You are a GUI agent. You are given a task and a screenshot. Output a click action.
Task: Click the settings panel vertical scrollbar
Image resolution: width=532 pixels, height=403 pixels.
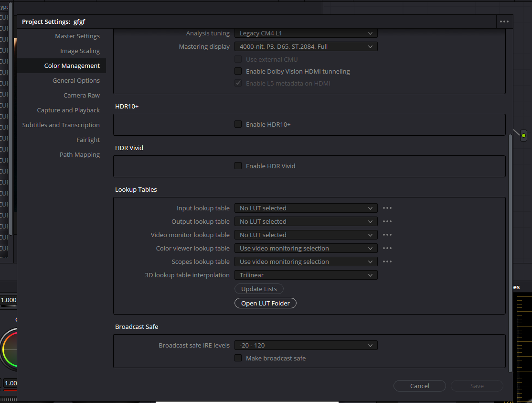click(x=510, y=253)
